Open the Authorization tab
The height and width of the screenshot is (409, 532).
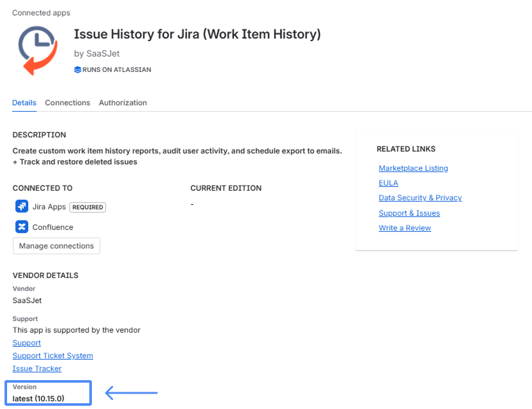click(123, 103)
